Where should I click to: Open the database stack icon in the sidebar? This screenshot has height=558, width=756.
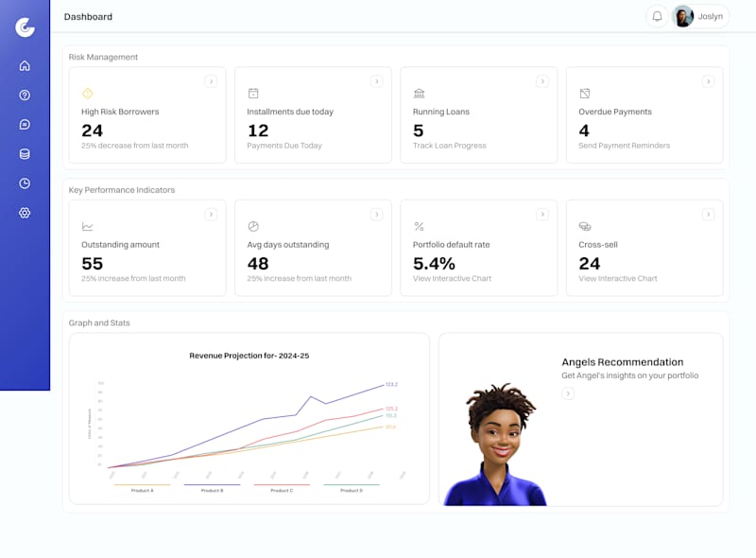25,154
